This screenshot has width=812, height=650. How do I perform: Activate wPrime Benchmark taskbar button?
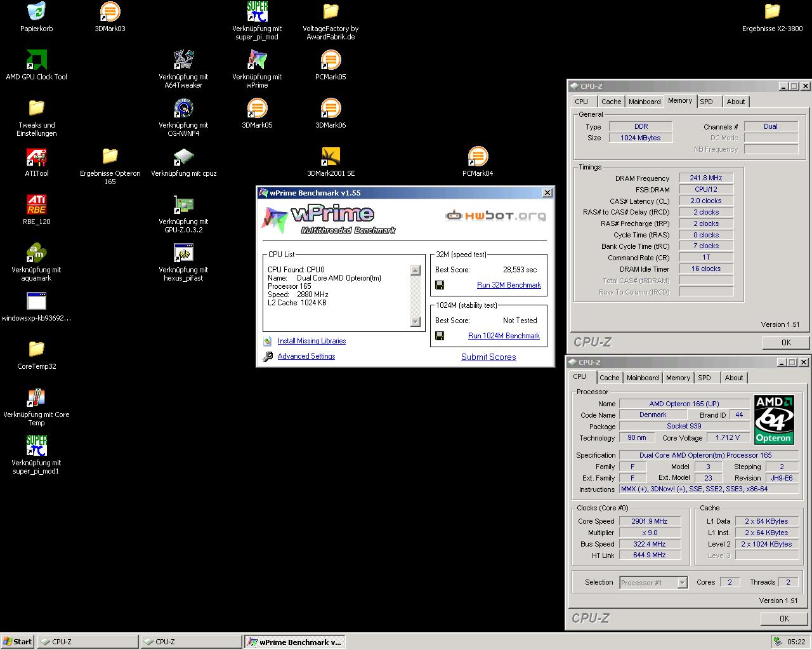pyautogui.click(x=294, y=642)
